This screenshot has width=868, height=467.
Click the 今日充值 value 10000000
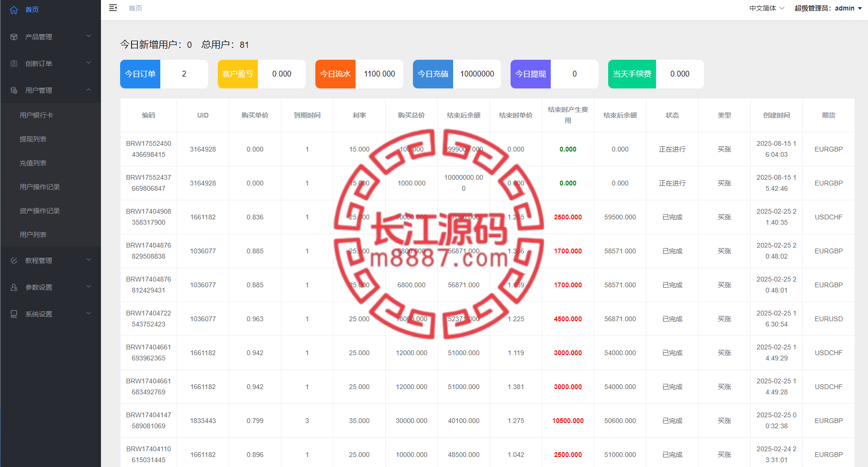tap(477, 74)
